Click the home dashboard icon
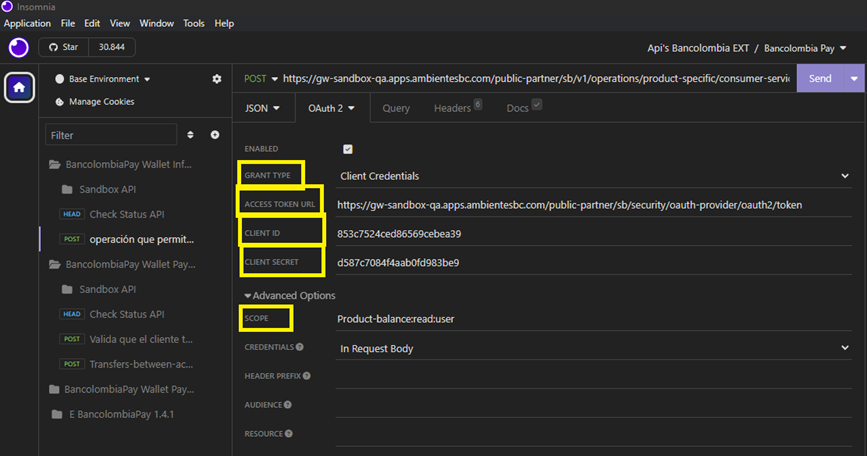 click(x=19, y=87)
